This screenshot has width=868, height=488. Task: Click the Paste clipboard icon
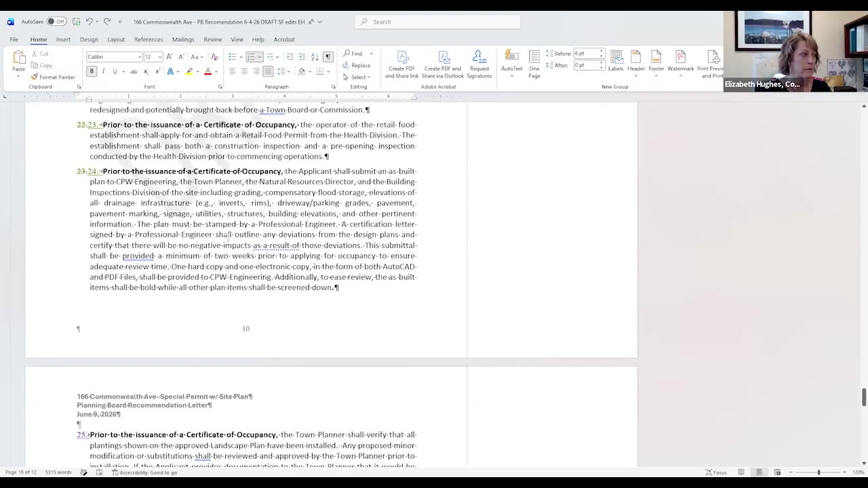coord(18,58)
